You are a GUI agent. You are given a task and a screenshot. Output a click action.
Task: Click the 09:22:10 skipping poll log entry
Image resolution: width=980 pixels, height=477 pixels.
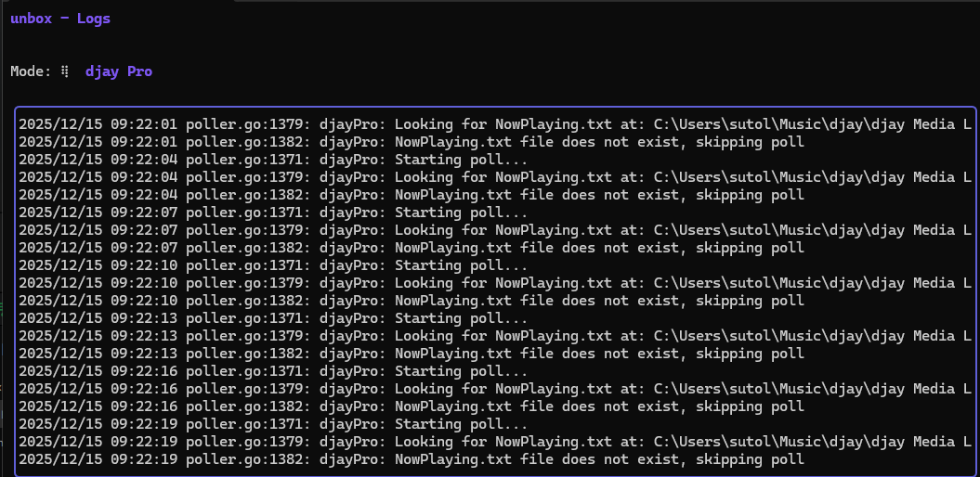pyautogui.click(x=411, y=301)
